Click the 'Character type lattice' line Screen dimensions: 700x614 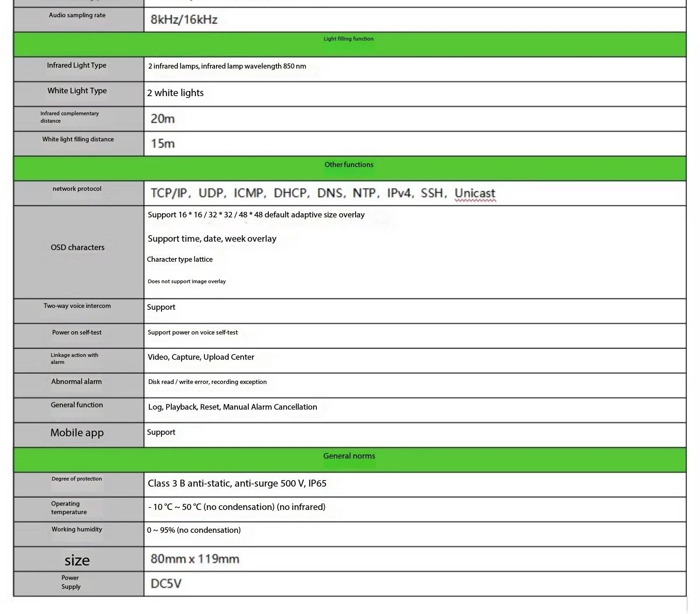click(180, 259)
